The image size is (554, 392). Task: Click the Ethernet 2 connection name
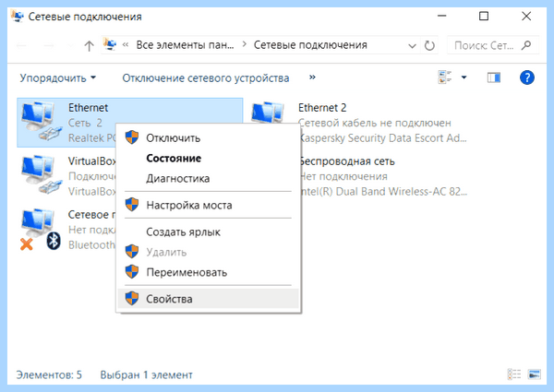(322, 108)
